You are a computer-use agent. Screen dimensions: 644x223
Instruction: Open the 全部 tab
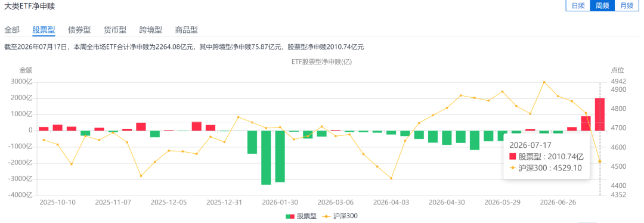tap(11, 30)
